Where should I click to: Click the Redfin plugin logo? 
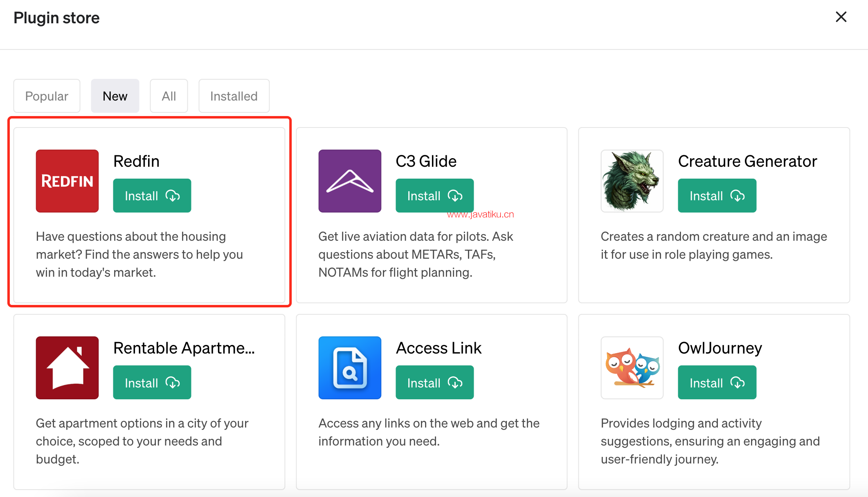pos(67,181)
